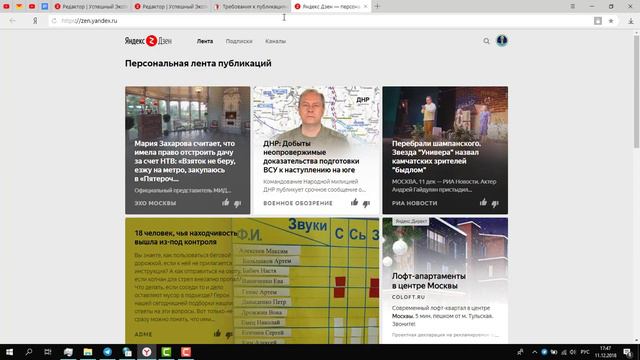
Task: Click the ЭХО МОСКВЫ source label
Action: point(155,203)
